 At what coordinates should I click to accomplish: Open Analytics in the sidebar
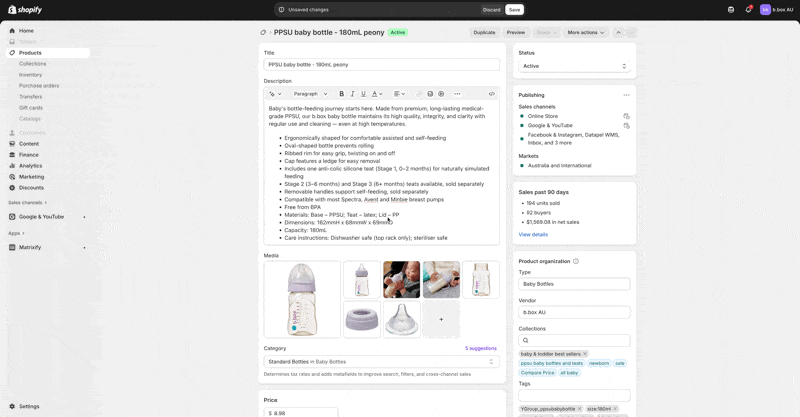31,166
